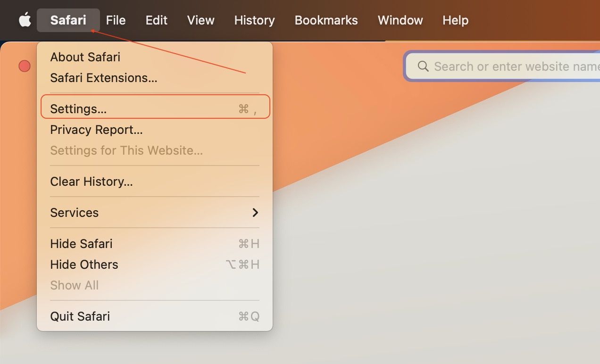The width and height of the screenshot is (600, 364).
Task: Open the Window menu
Action: (400, 20)
